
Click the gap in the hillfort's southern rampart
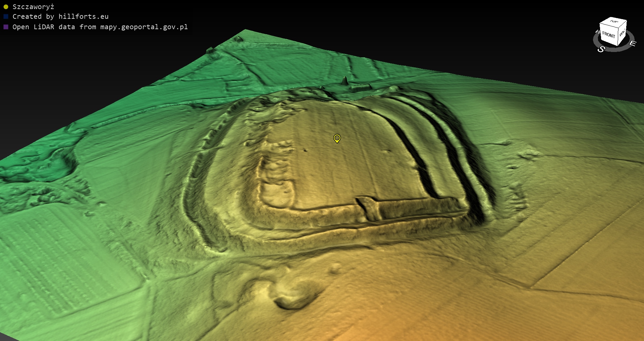[x=369, y=208]
